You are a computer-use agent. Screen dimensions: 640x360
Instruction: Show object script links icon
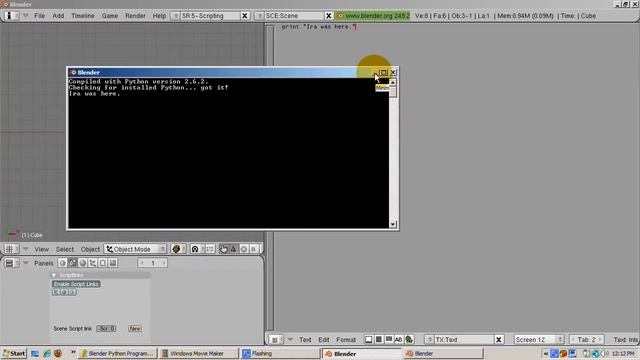tap(56, 292)
